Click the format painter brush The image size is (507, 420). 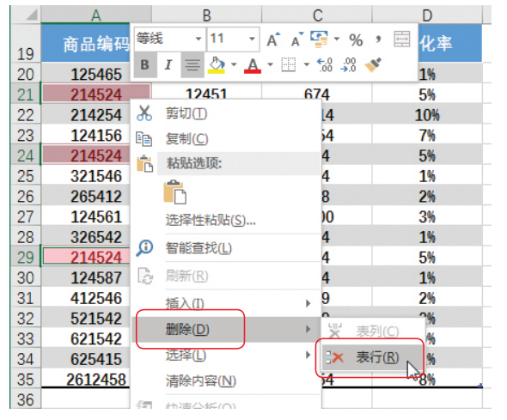point(373,65)
